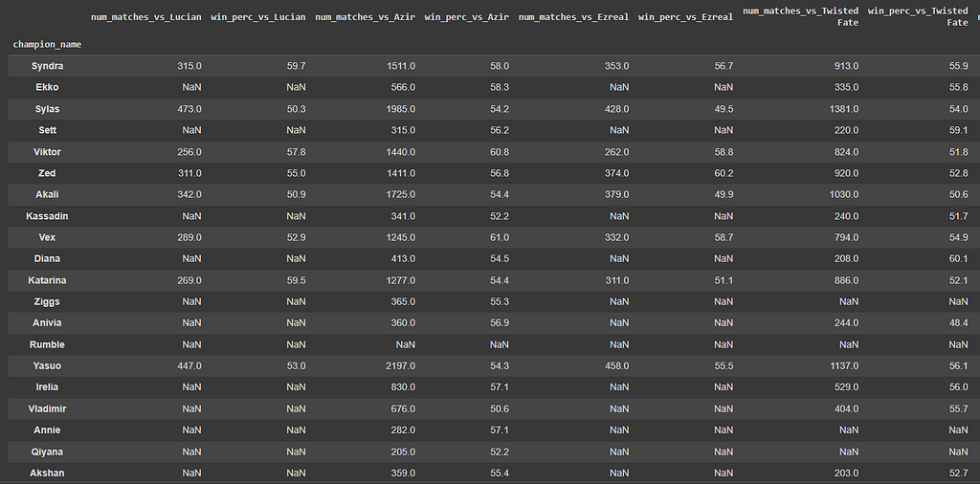
Task: Select the Akali row label
Action: tap(47, 195)
